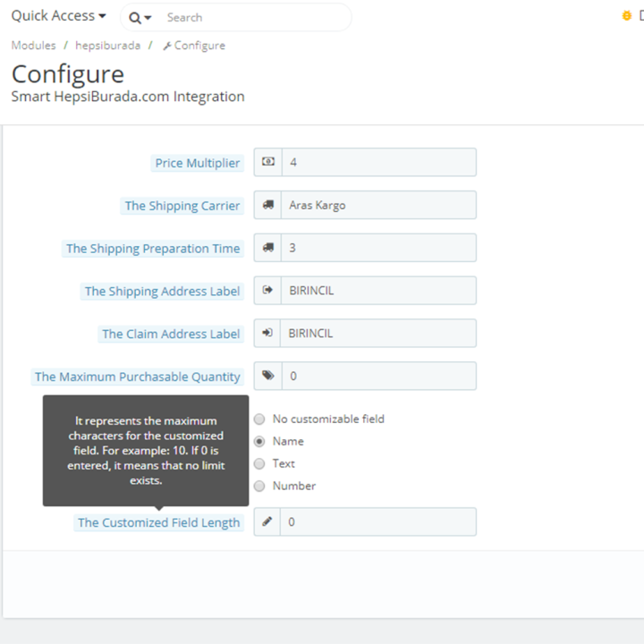Click the money icon beside Price Multiplier
644x644 pixels.
[268, 162]
